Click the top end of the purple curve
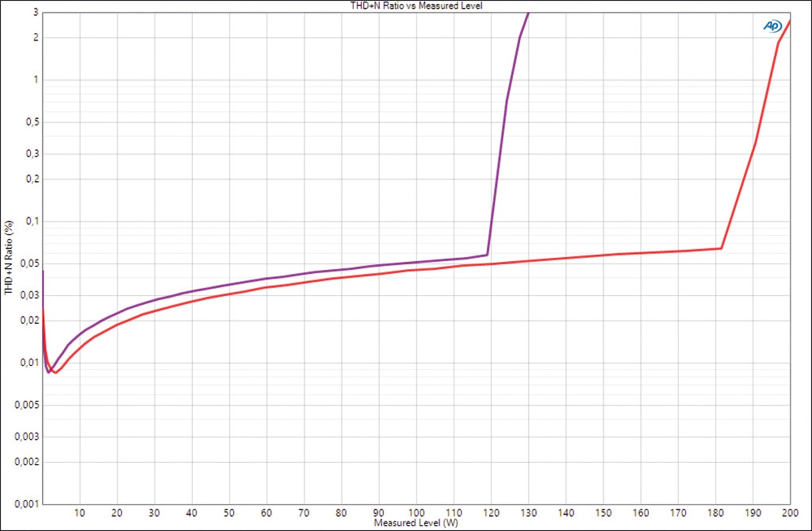Screen dimensions: 812x531 coord(528,14)
